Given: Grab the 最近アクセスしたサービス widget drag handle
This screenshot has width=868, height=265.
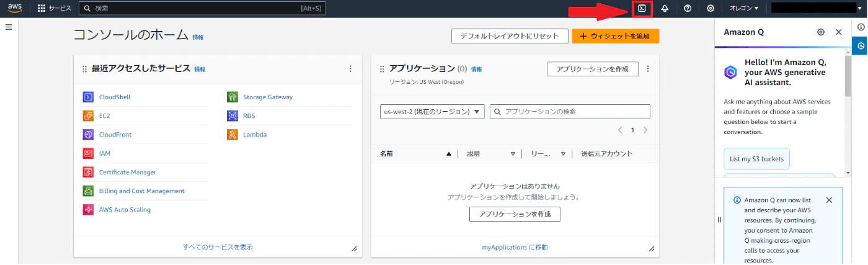Looking at the screenshot, I should [84, 69].
